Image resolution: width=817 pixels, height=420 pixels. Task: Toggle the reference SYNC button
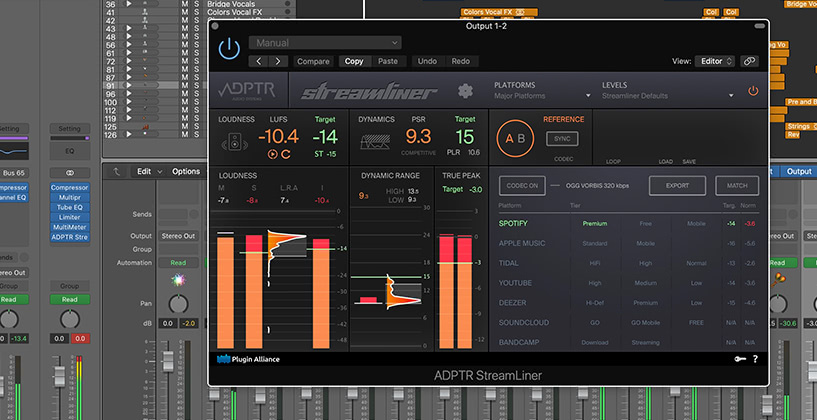coord(562,139)
